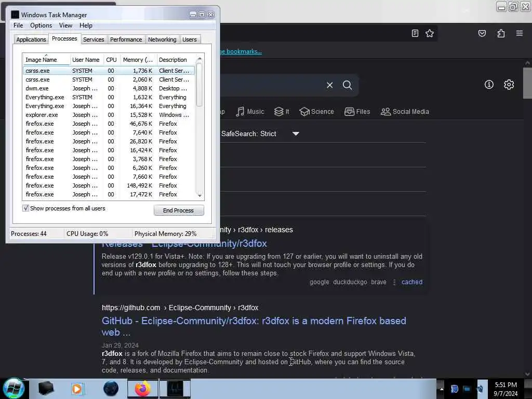Select the Social Media search category

[404, 112]
